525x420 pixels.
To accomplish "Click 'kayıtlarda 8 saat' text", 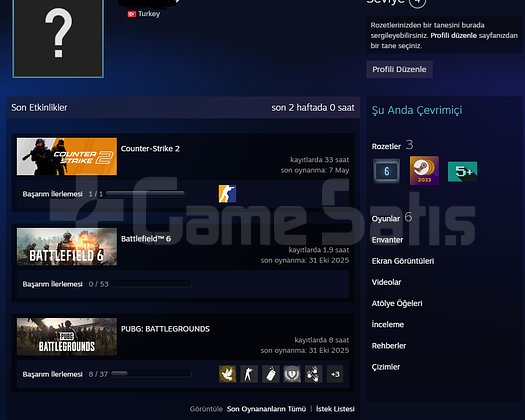I will pyautogui.click(x=322, y=340).
